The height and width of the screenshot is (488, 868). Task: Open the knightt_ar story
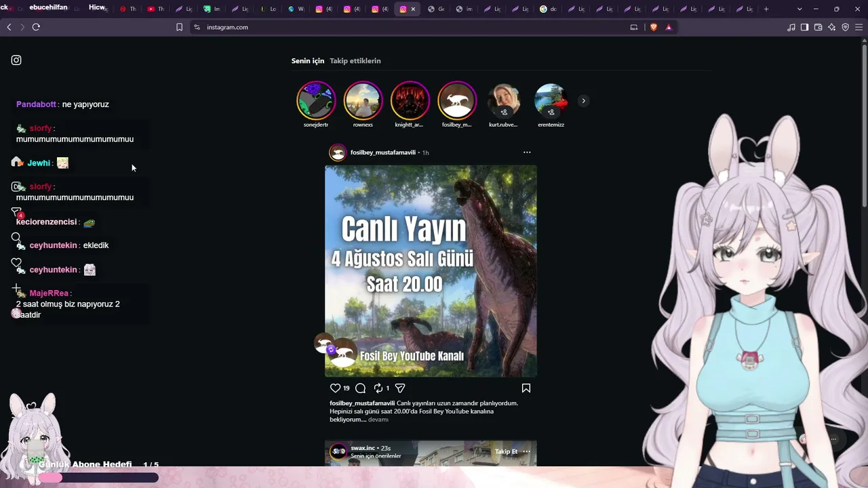[410, 101]
